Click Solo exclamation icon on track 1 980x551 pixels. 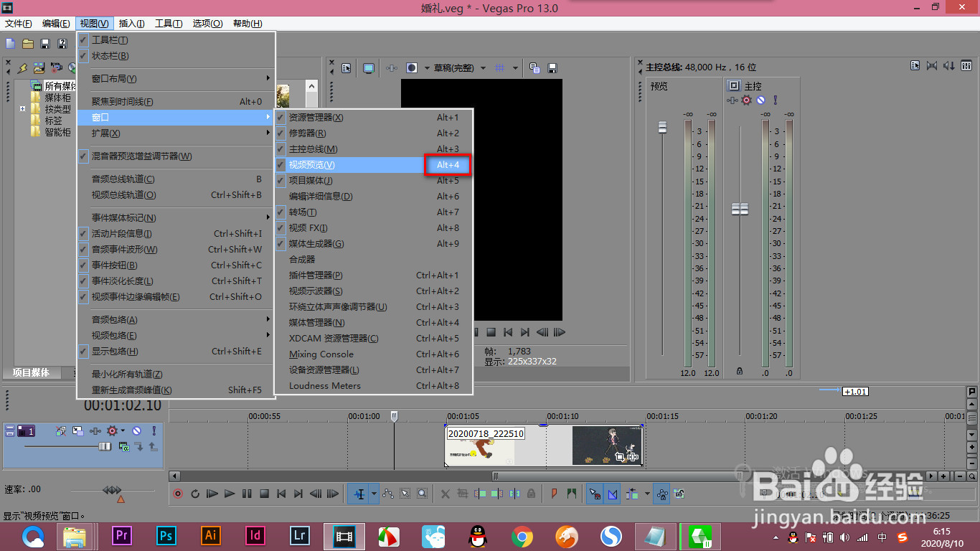(153, 430)
